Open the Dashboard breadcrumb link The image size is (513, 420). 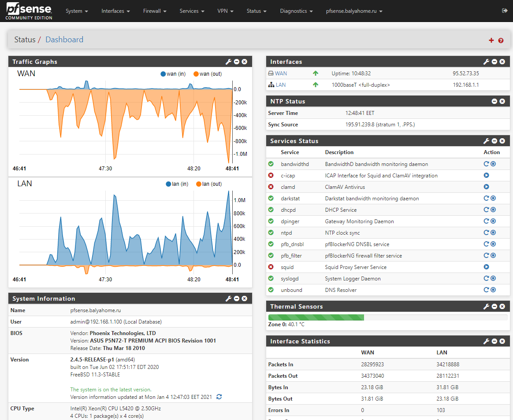pos(64,40)
